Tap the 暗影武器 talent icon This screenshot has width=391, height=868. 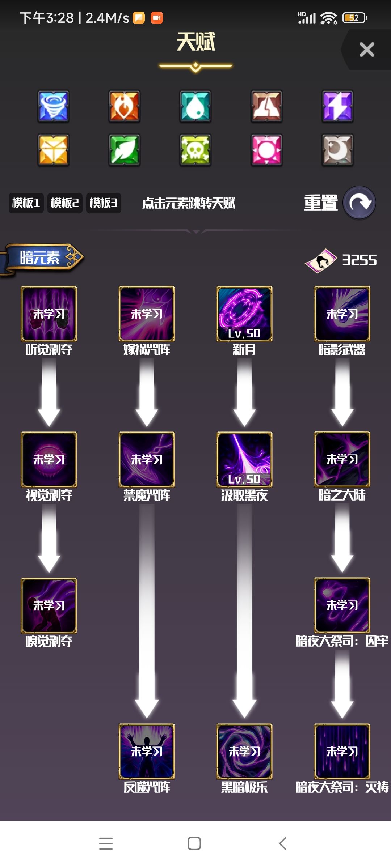342,314
